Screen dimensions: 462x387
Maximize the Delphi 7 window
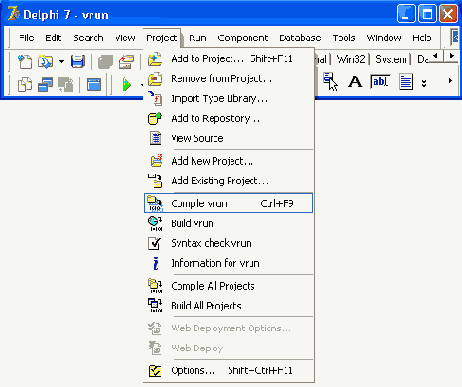[x=427, y=14]
